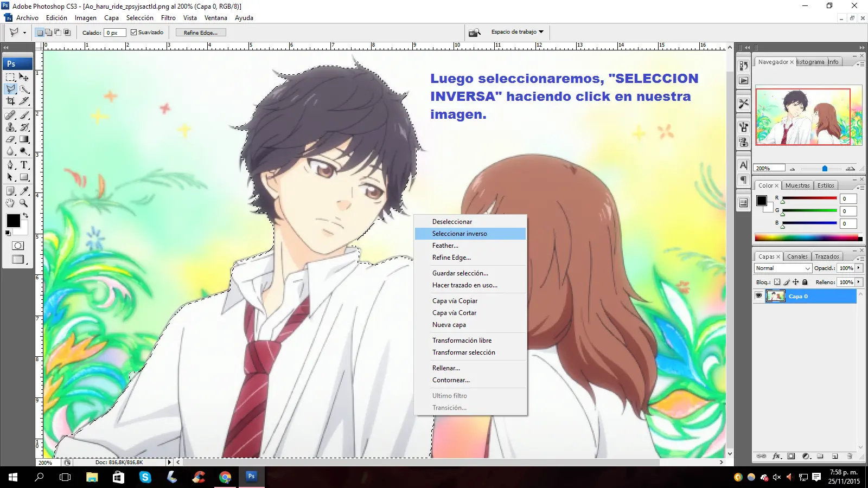Select the Hand tool

coord(10,203)
